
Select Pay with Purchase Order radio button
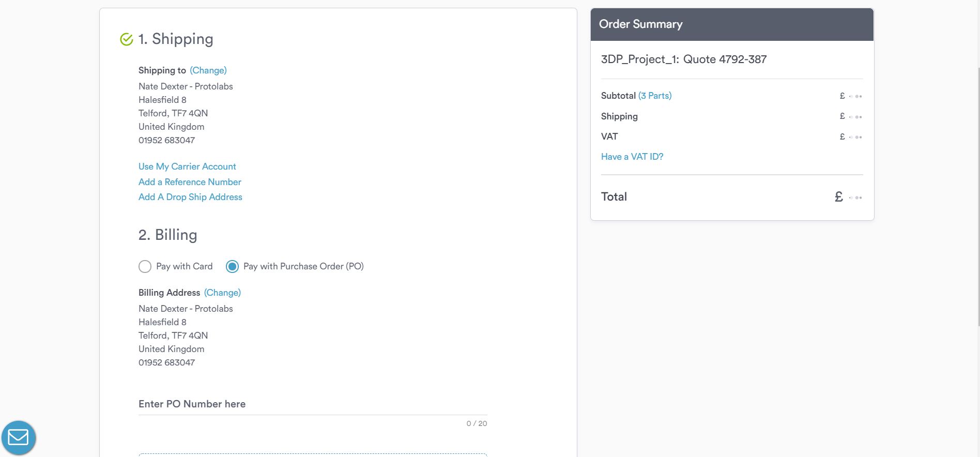(x=233, y=266)
